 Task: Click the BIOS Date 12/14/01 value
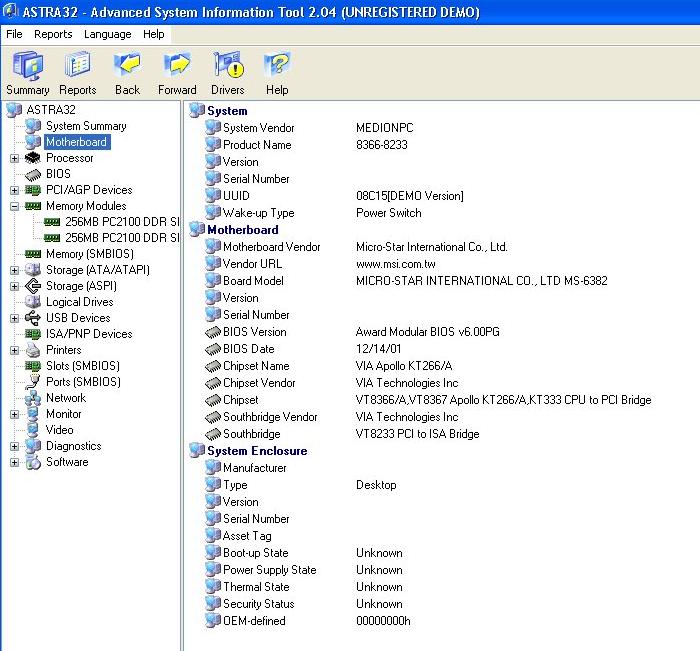point(379,349)
